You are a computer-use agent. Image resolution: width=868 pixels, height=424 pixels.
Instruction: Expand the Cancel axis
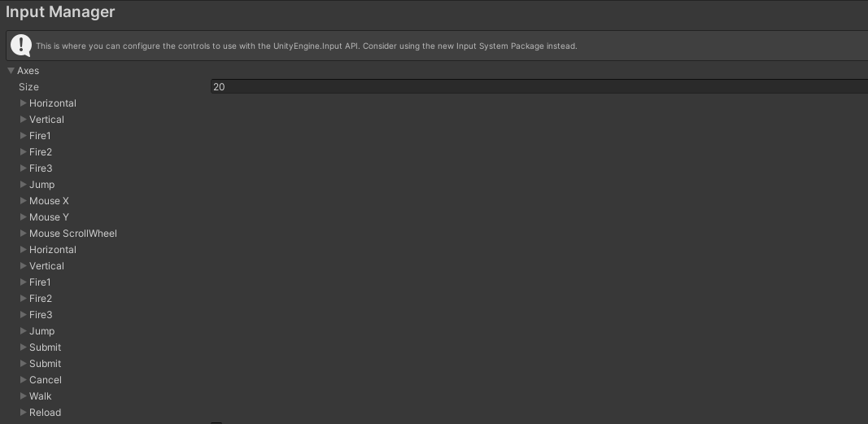pyautogui.click(x=24, y=380)
